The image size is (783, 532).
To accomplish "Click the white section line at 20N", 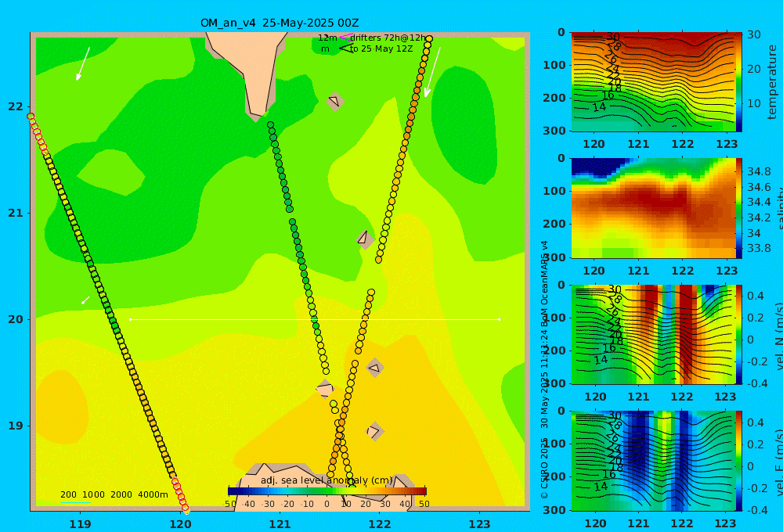I will click(315, 319).
